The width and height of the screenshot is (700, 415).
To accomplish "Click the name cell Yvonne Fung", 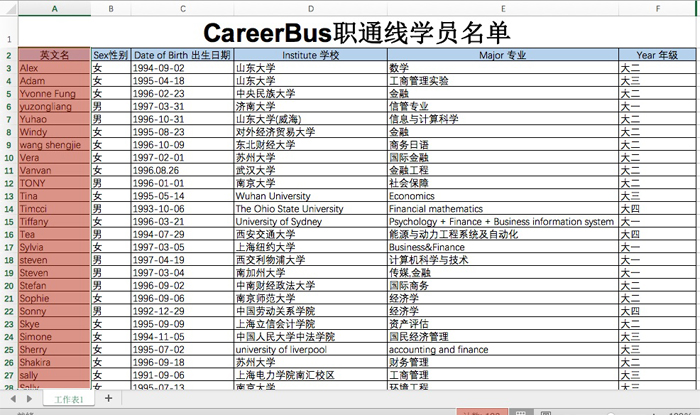I will (x=54, y=94).
